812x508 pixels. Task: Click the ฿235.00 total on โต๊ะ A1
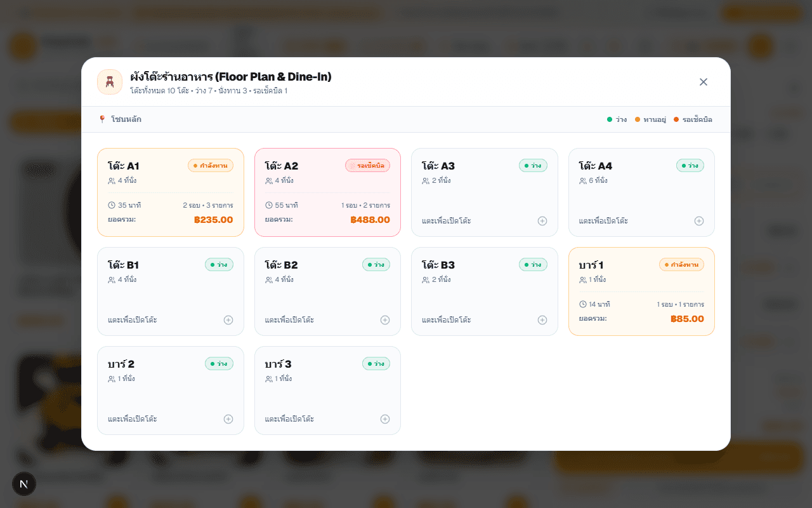point(213,220)
